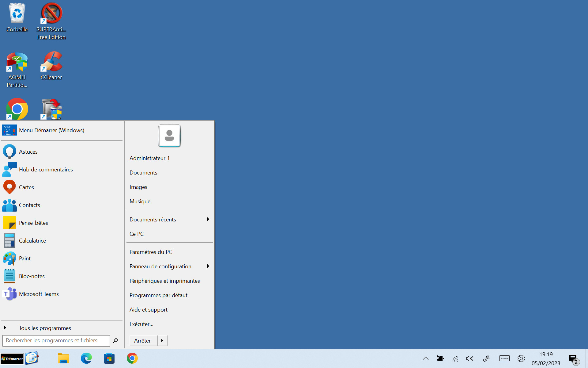The height and width of the screenshot is (368, 588).
Task: Open the installer shortcut beside the Chrome desktop icon
Action: tap(51, 109)
